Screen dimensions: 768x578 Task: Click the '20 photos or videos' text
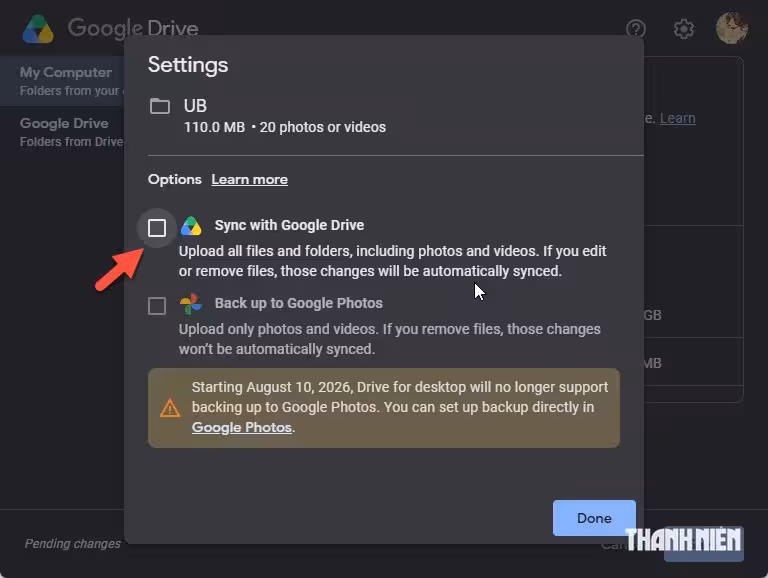pyautogui.click(x=322, y=127)
